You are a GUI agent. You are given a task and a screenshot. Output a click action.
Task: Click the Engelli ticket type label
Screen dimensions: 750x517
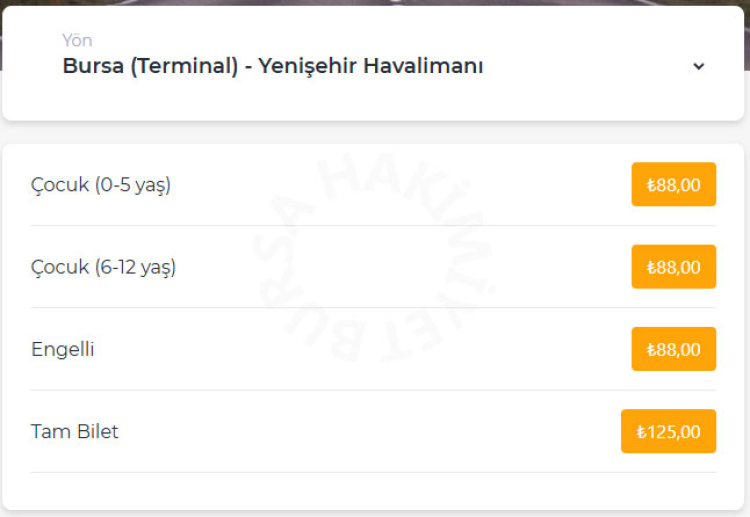coord(63,349)
